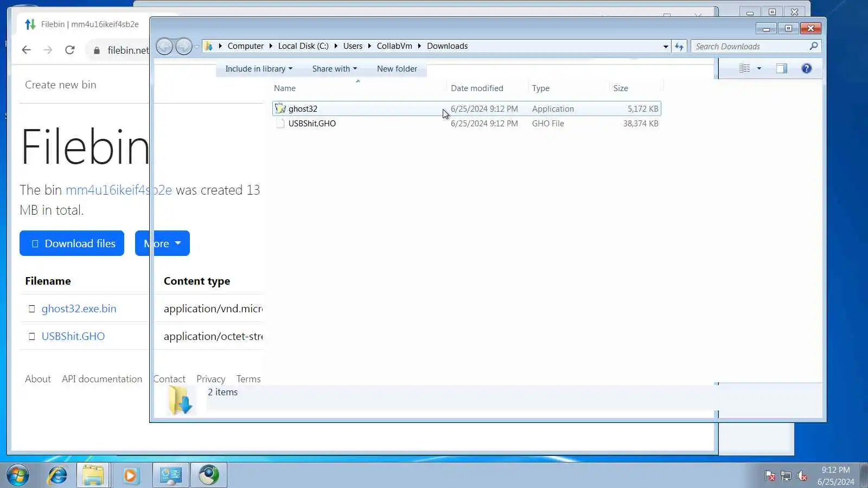Click the padlock site info icon
This screenshot has height=488, width=868.
click(x=97, y=50)
